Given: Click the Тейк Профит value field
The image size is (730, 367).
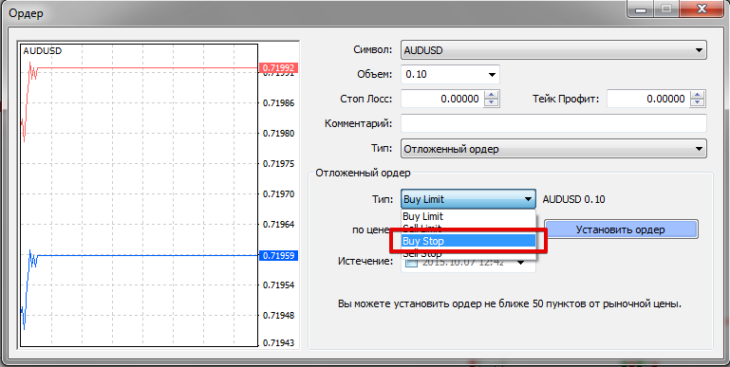Looking at the screenshot, I should 648,99.
